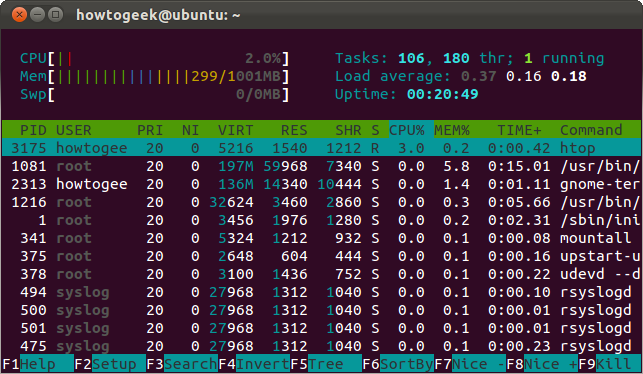Click F8 Nice + to lower priority
The width and height of the screenshot is (643, 374).
pos(543,364)
